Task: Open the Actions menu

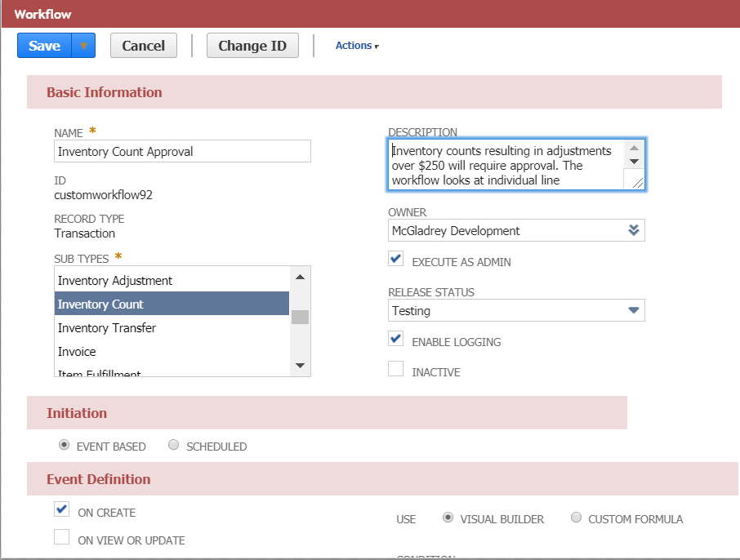Action: [x=357, y=46]
